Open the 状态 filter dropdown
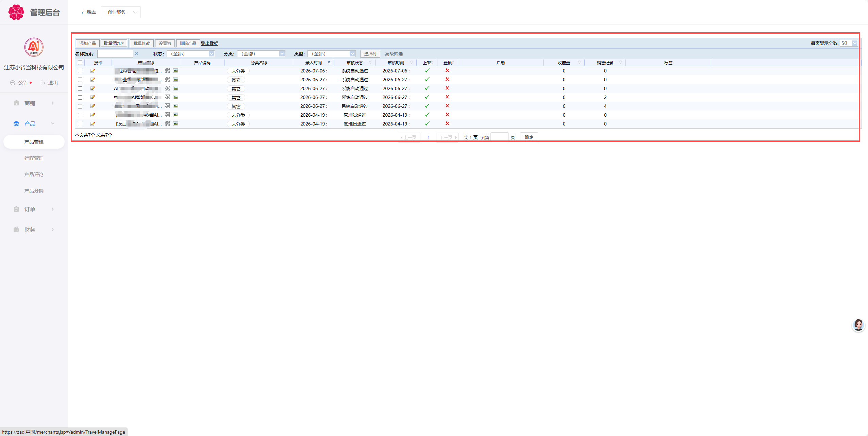 pos(191,54)
